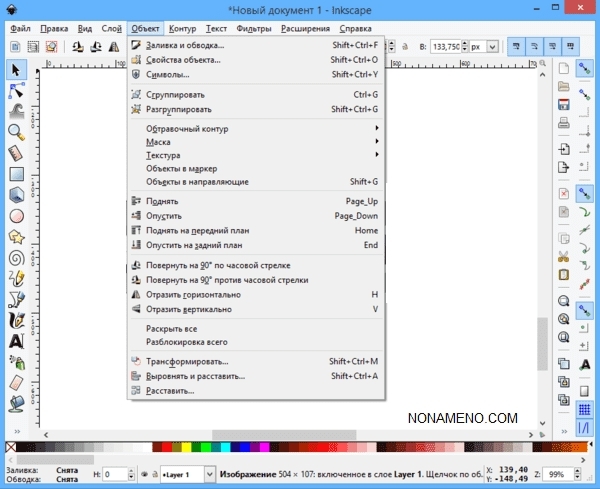
Task: Expand more snap controls chevron
Action: [x=564, y=431]
